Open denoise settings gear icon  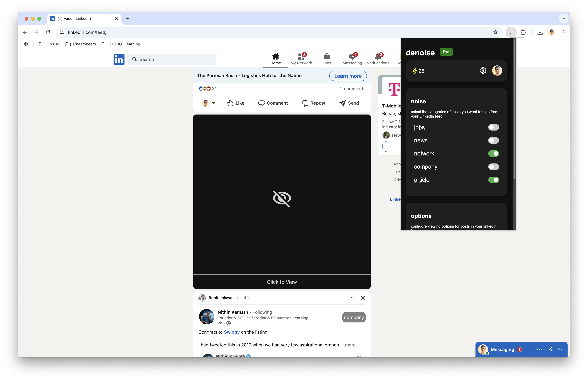[x=483, y=71]
